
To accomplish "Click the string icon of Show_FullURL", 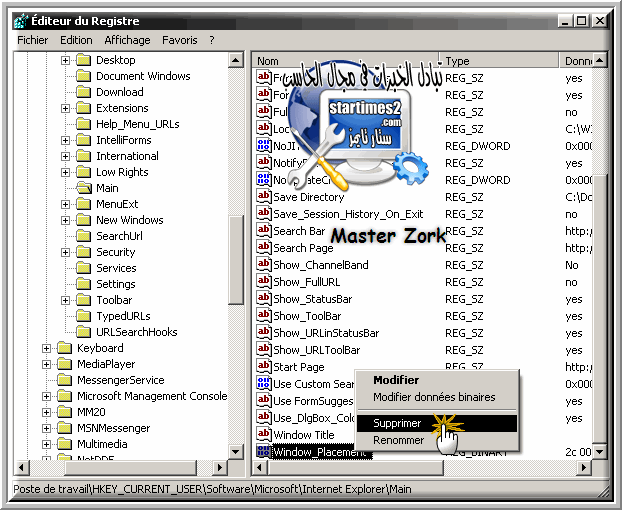I will pos(264,282).
